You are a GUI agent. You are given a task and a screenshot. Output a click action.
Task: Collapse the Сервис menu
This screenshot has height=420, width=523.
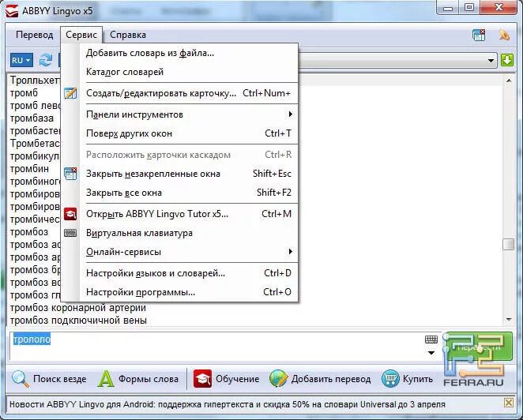(x=81, y=35)
